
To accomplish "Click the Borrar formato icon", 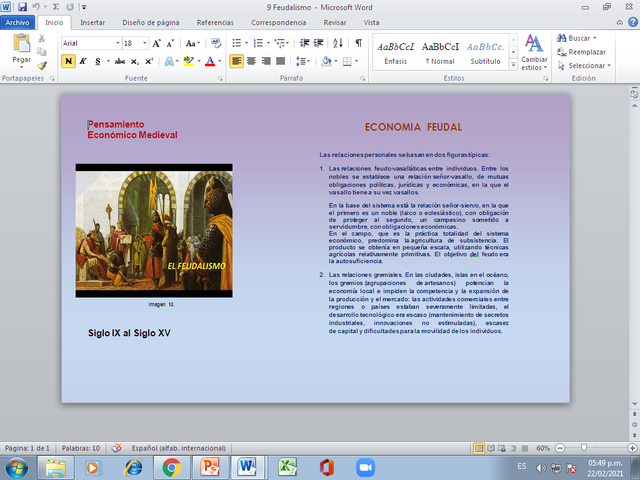I will [216, 43].
